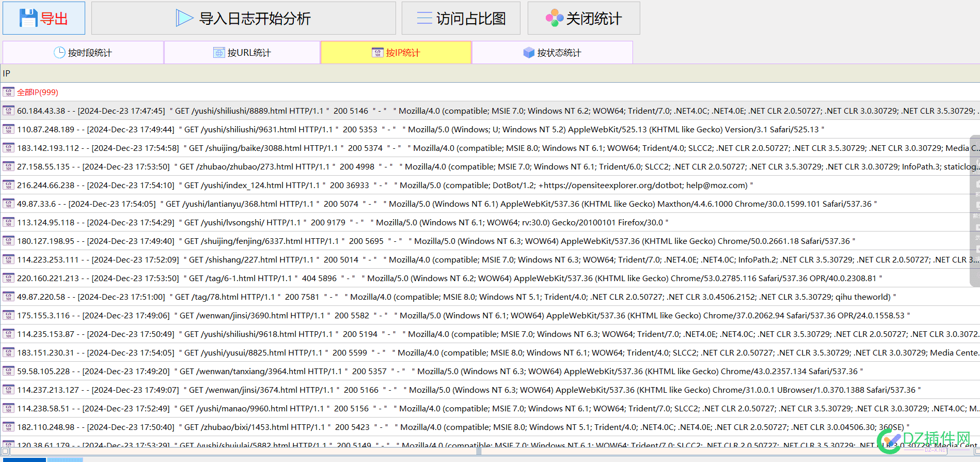Click row icon for IP 27.158.55.135

coord(8,166)
